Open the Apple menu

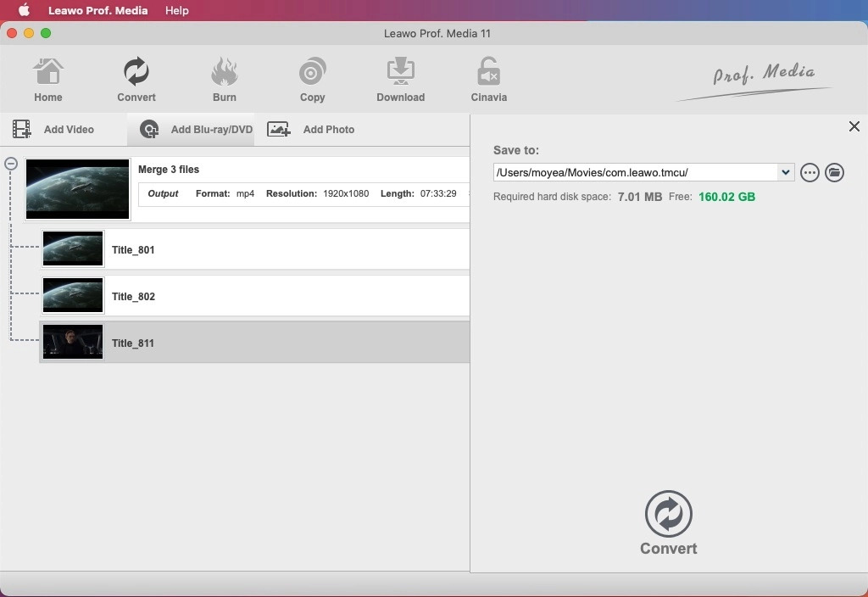pyautogui.click(x=24, y=10)
